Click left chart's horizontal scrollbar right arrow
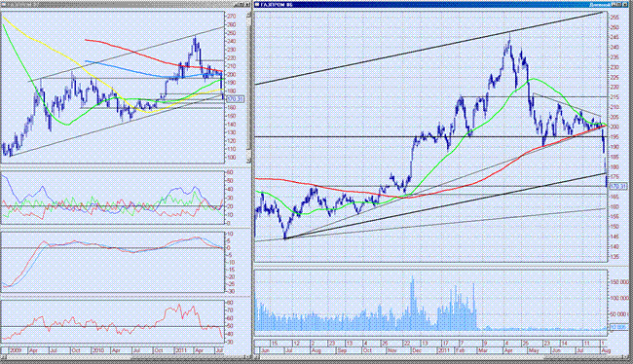Image resolution: width=633 pixels, height=364 pixels. 247,357
